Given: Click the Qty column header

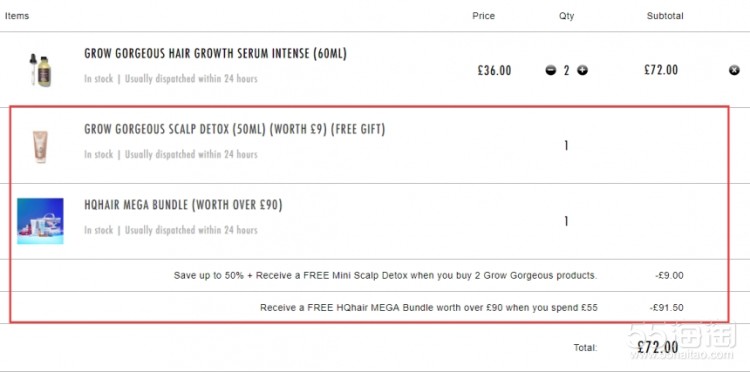Looking at the screenshot, I should pyautogui.click(x=566, y=16).
